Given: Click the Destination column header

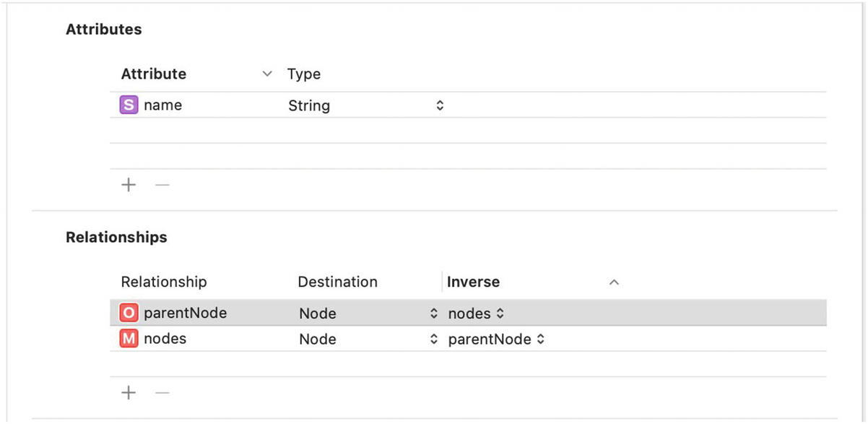Looking at the screenshot, I should [x=337, y=282].
